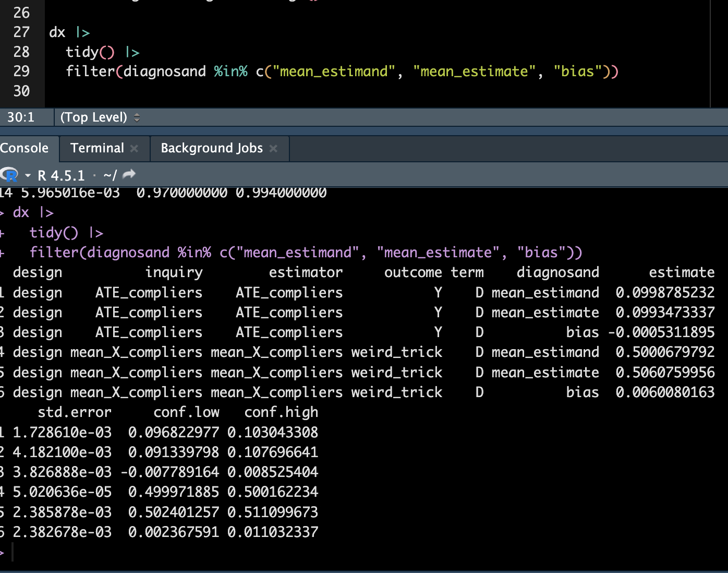Switch to the Console tab
Screen dimensions: 728x573
(25, 148)
